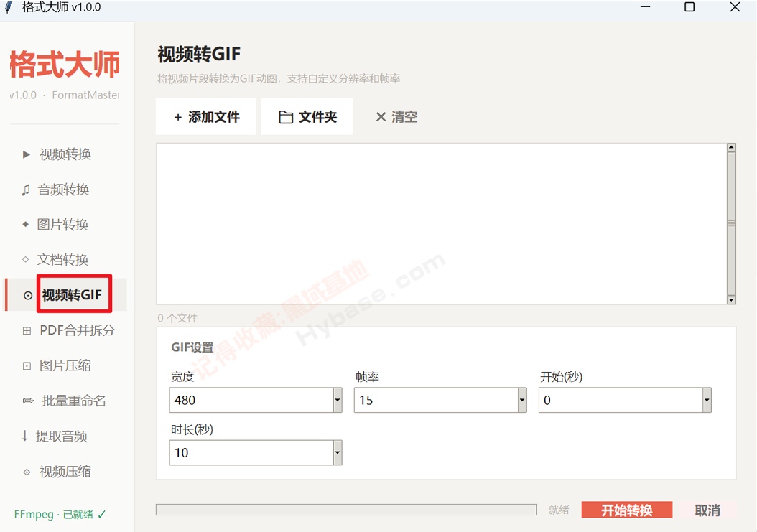Open the 开始(秒) dropdown arrow
The image size is (757, 532).
(x=707, y=400)
